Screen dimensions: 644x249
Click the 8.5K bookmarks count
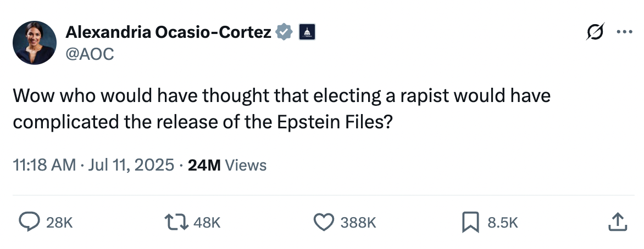(x=503, y=222)
